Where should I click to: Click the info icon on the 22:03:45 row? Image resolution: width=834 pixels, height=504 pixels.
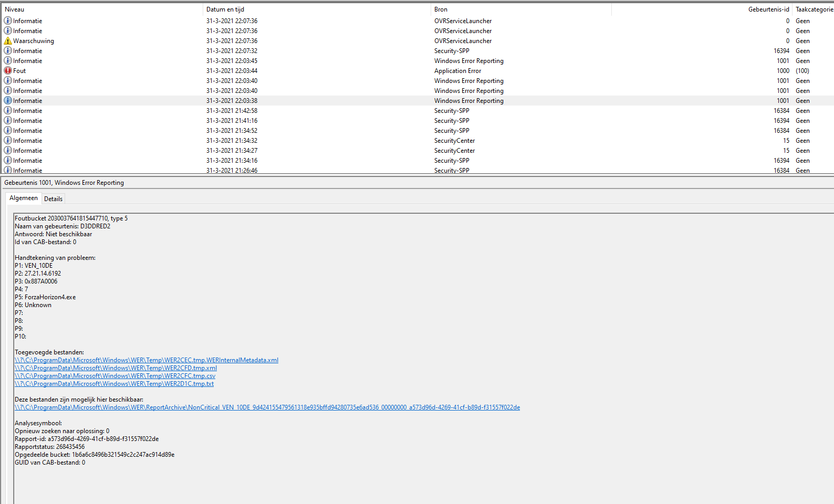tap(8, 61)
